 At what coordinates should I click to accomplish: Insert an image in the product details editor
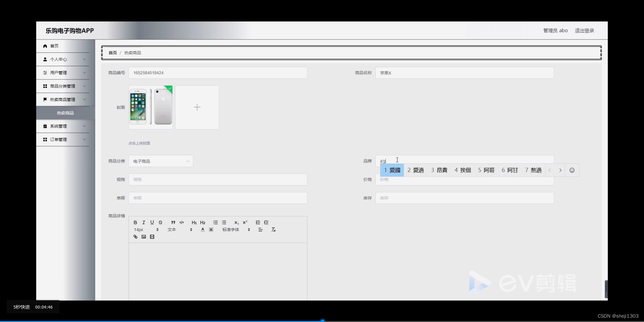coord(144,237)
